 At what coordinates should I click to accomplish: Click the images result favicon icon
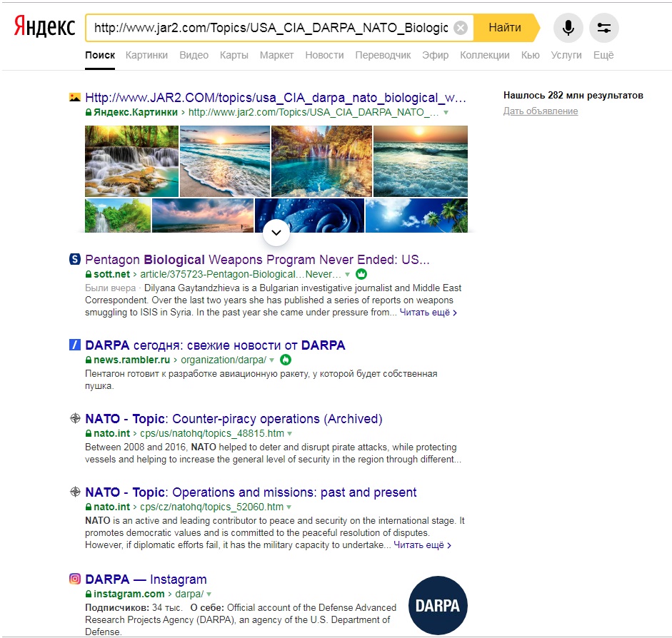coord(74,97)
